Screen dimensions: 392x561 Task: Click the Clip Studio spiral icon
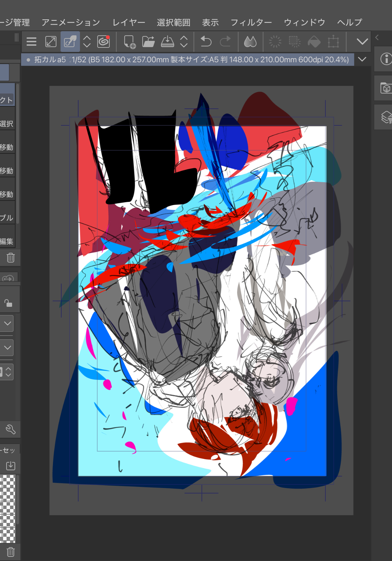(x=104, y=42)
